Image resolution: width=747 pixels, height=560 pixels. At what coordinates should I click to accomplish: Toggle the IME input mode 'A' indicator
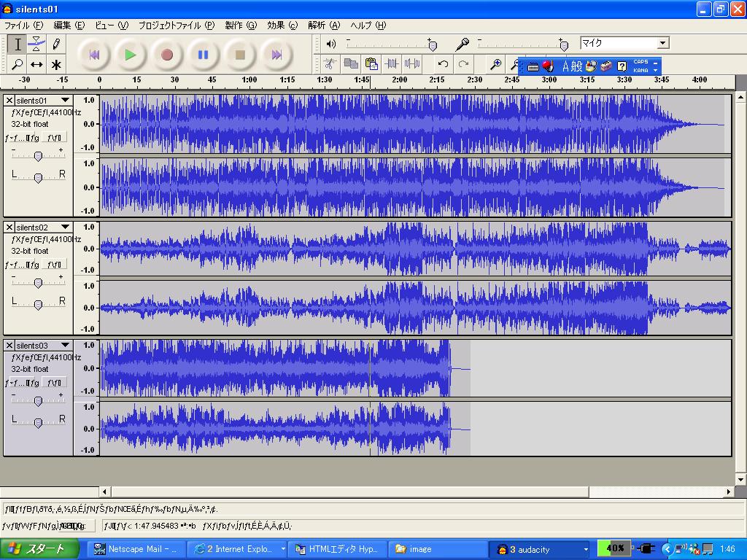click(565, 66)
